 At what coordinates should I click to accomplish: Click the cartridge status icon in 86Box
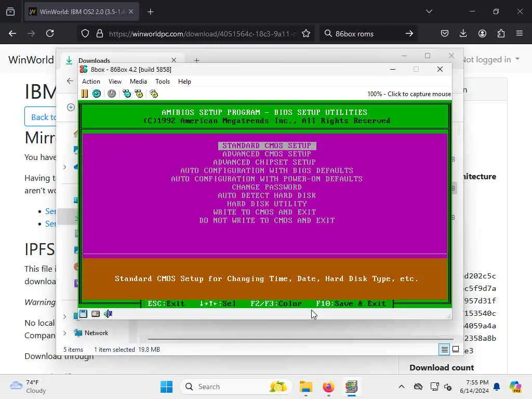96,314
